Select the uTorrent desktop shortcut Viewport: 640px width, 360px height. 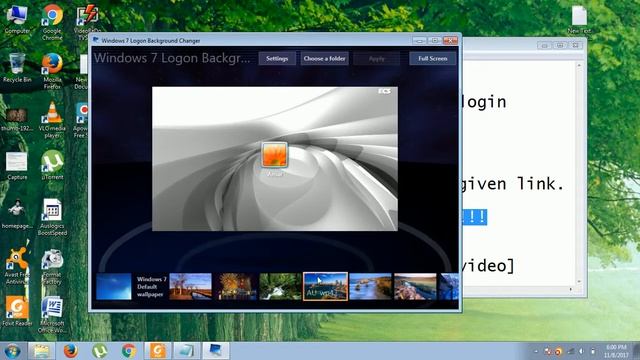pos(52,165)
